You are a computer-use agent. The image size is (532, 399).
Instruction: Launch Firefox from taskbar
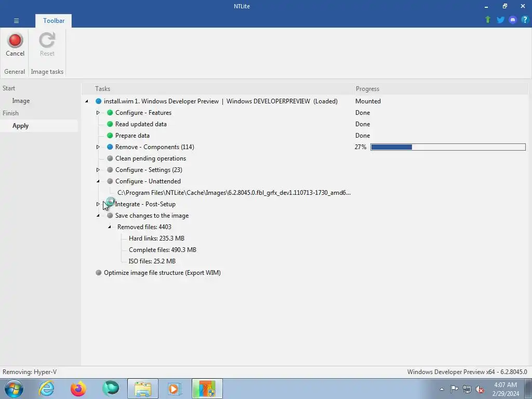[78, 389]
